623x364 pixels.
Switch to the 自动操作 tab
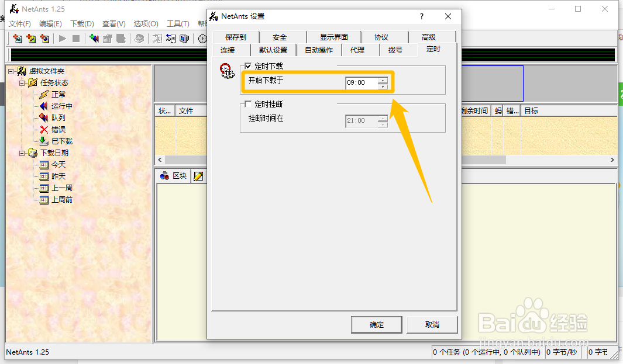pyautogui.click(x=319, y=50)
